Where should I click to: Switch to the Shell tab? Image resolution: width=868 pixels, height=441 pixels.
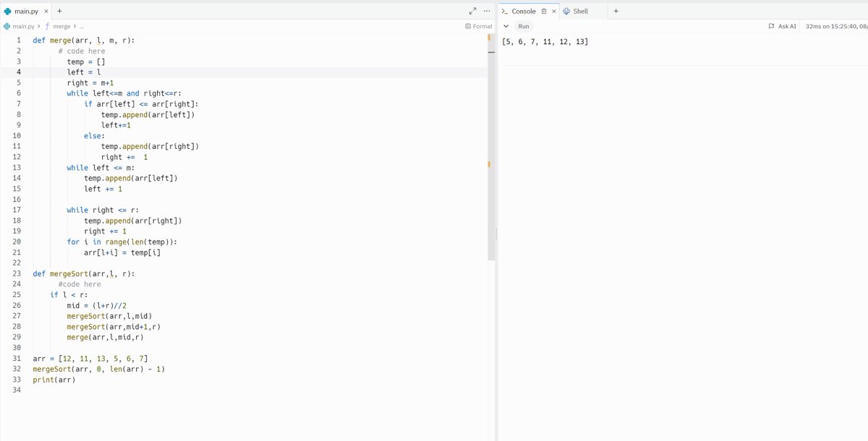576,11
